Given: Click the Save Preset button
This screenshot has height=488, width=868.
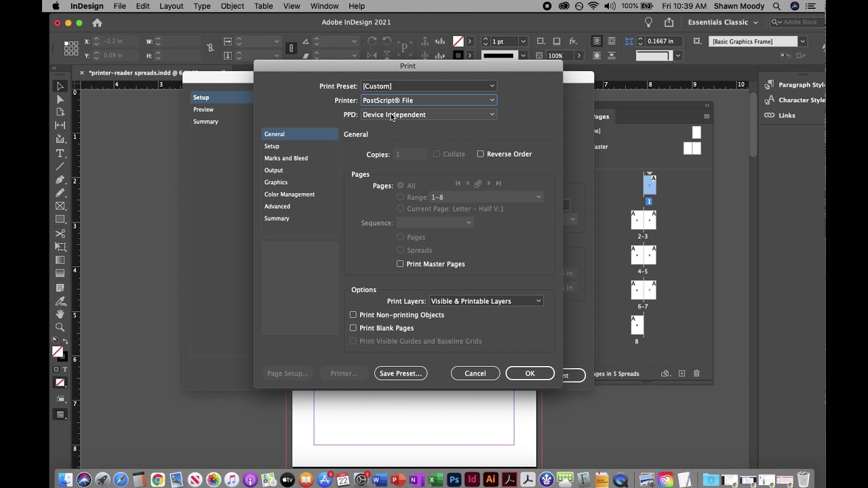Looking at the screenshot, I should click(401, 373).
